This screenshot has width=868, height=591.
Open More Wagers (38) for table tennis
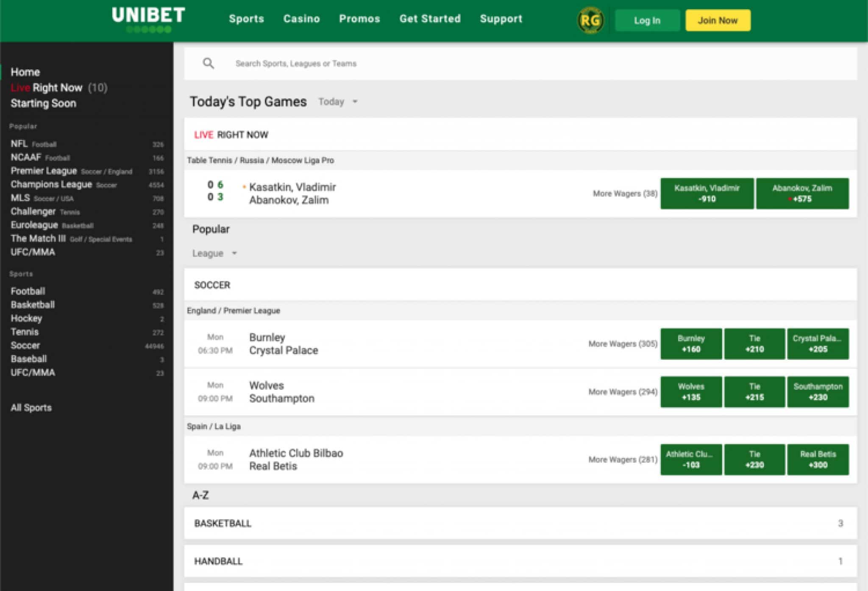(625, 194)
